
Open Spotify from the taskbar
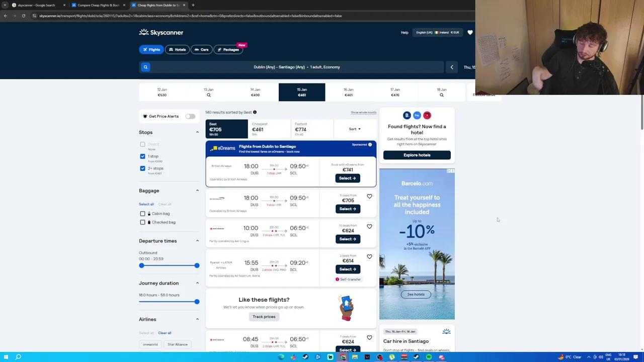(429, 357)
